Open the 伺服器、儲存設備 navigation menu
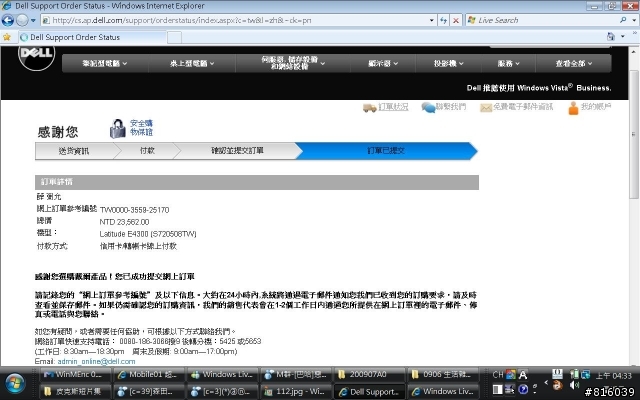Image resolution: width=640 pixels, height=400 pixels. click(x=293, y=63)
